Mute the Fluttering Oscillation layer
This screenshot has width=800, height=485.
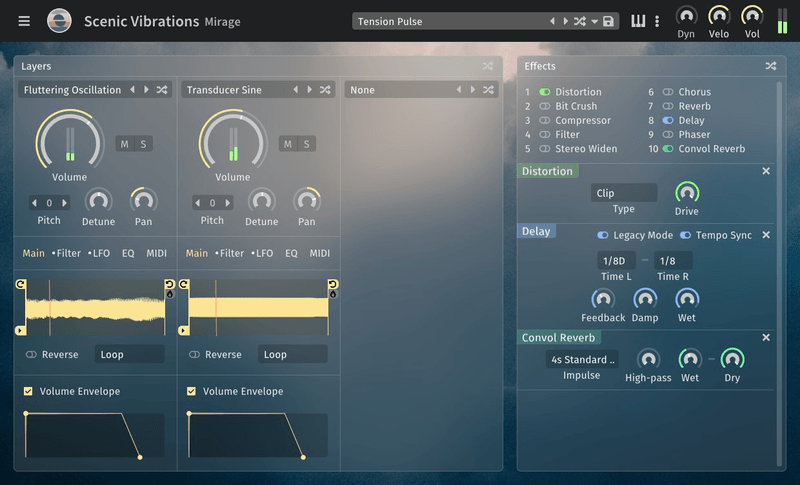[125, 144]
